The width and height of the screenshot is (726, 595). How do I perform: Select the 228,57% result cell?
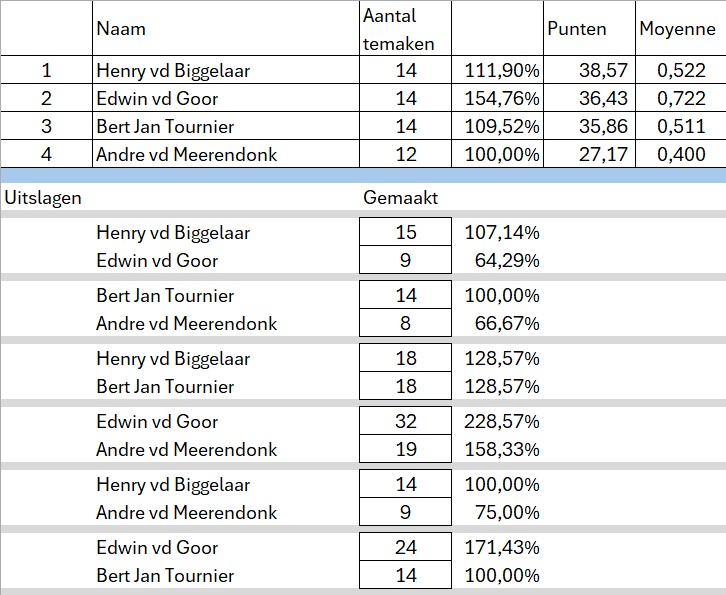[x=501, y=421]
